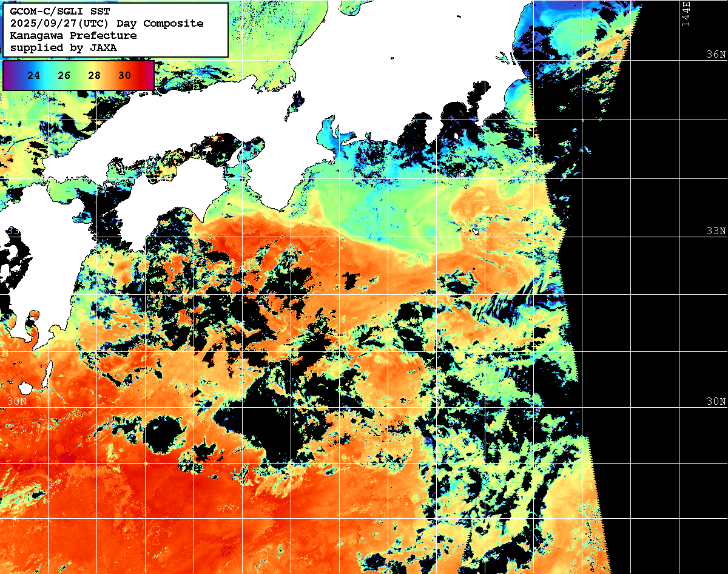Click the '2025/09/27(UTC) Day Composite' date line
Image resolution: width=728 pixels, height=574 pixels.
[107, 24]
